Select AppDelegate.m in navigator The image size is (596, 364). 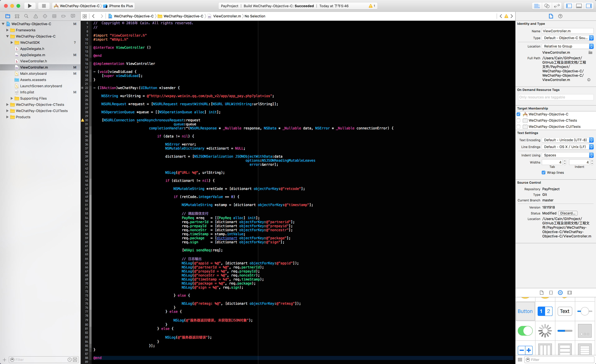pos(33,55)
